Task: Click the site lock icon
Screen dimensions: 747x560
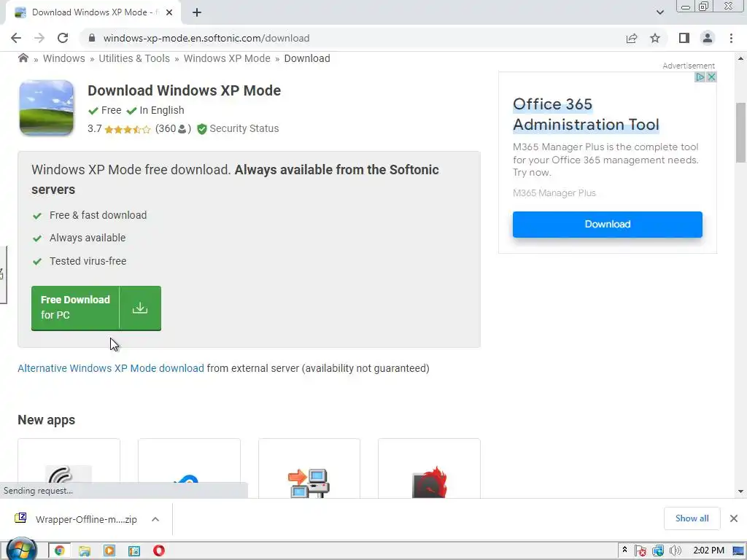Action: click(92, 38)
